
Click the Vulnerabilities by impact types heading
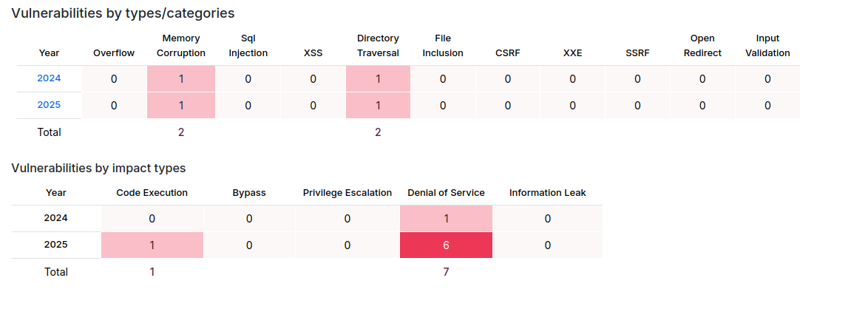98,168
